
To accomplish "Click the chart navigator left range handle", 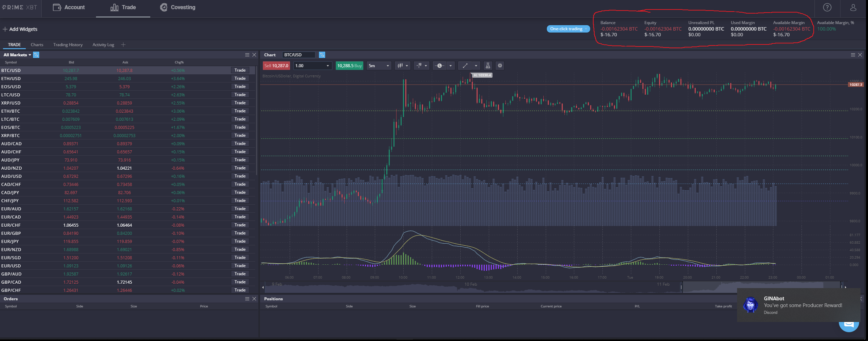I will click(681, 287).
